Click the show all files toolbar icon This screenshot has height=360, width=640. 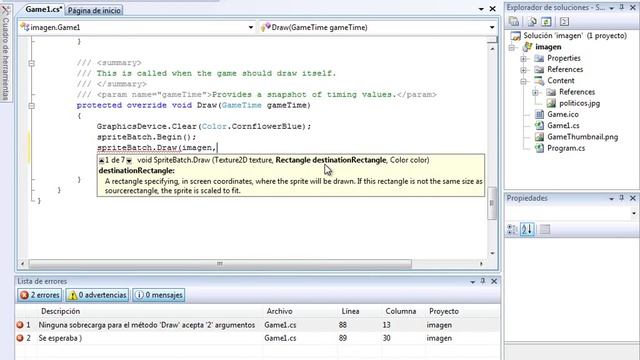click(x=532, y=21)
